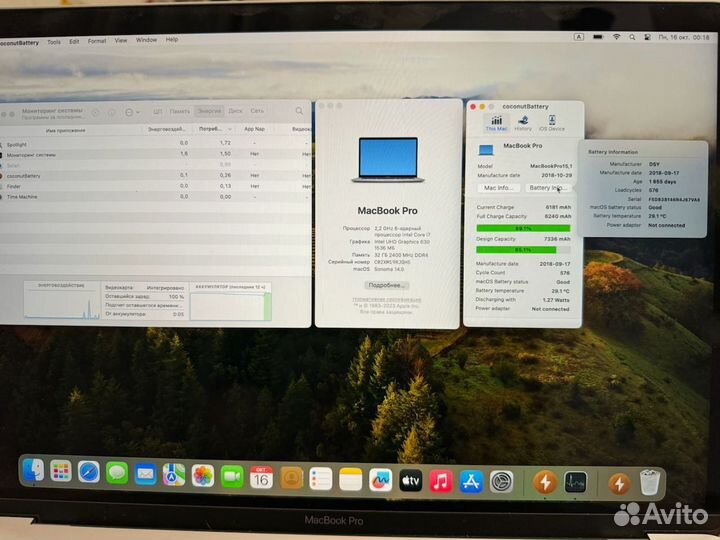The image size is (720, 540).
Task: Select Энергия tab in Activity Monitor
Action: (x=209, y=111)
